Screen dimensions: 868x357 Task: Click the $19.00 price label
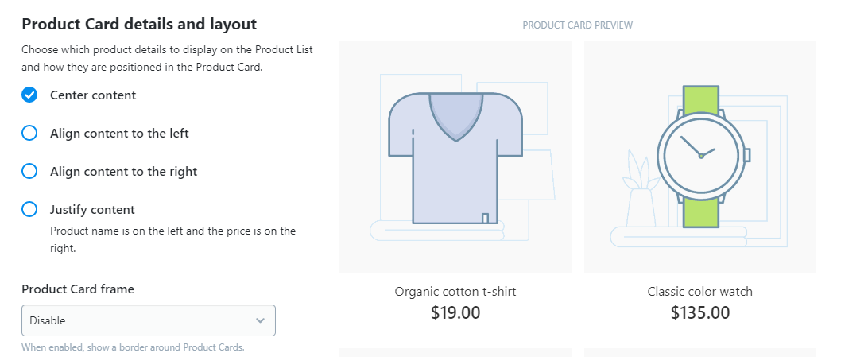(455, 312)
